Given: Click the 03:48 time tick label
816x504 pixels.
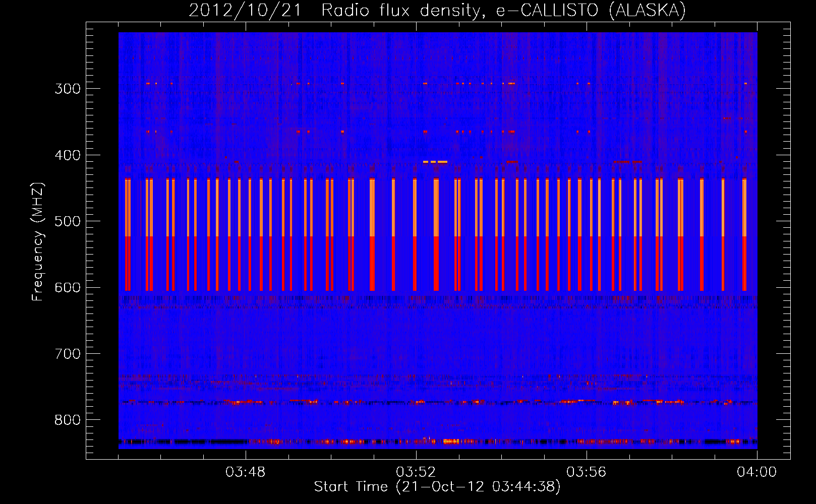Looking at the screenshot, I should (246, 472).
